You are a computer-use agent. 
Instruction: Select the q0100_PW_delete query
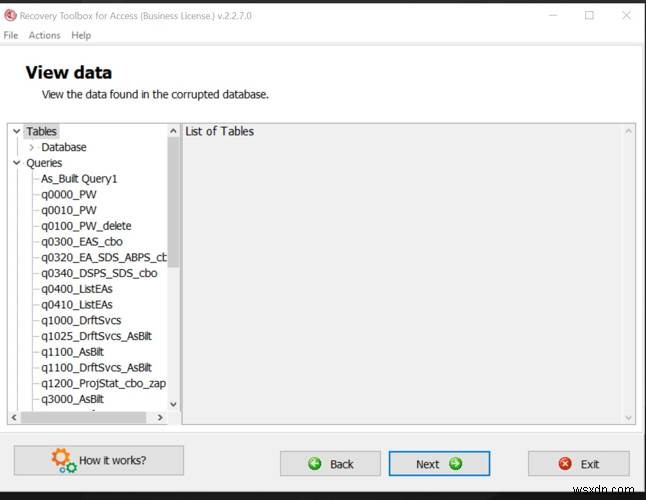point(86,226)
